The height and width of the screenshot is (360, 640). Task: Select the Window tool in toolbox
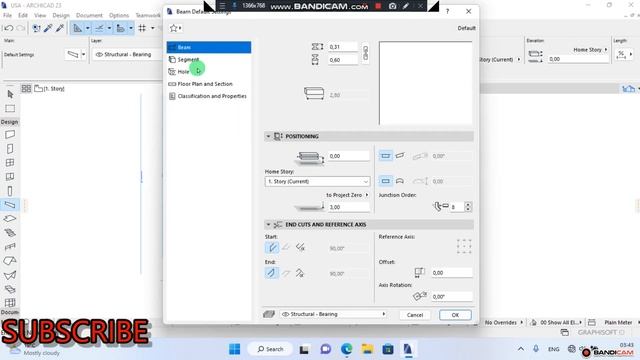click(x=10, y=162)
